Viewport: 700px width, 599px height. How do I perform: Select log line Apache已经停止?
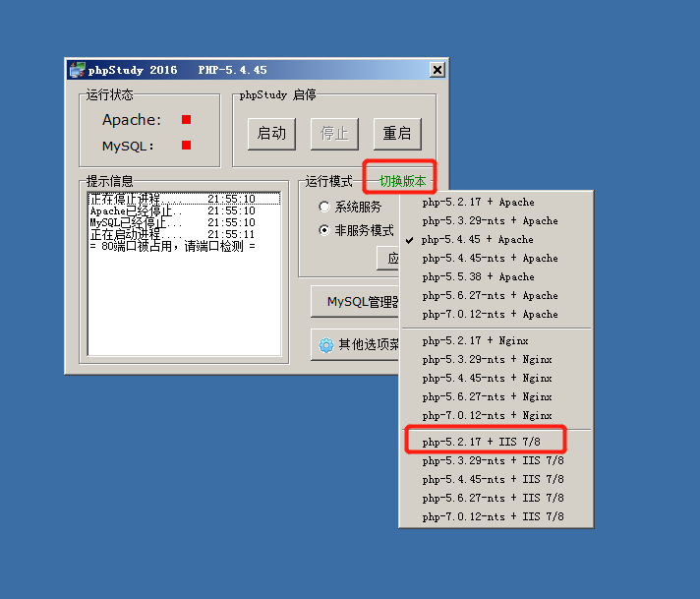(x=185, y=210)
